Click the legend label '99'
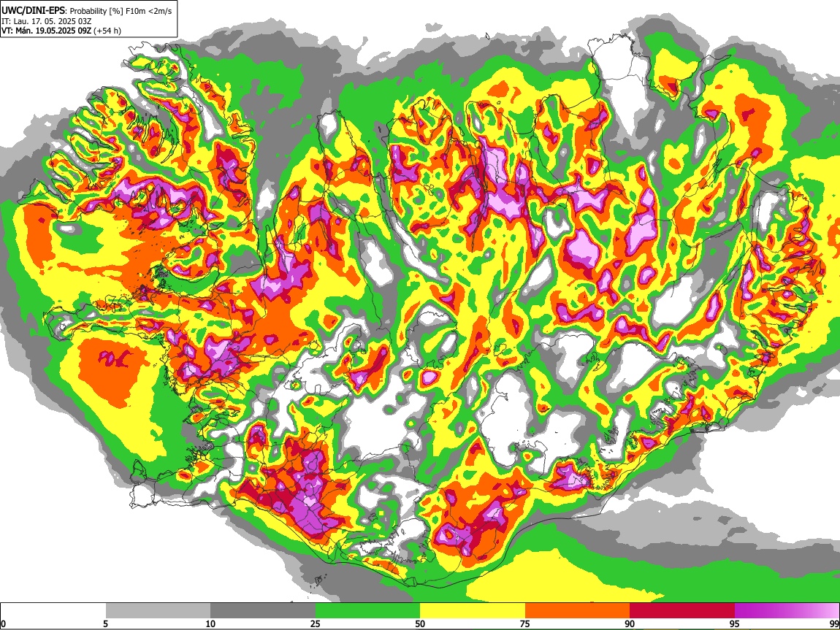840x630 pixels. 834,623
